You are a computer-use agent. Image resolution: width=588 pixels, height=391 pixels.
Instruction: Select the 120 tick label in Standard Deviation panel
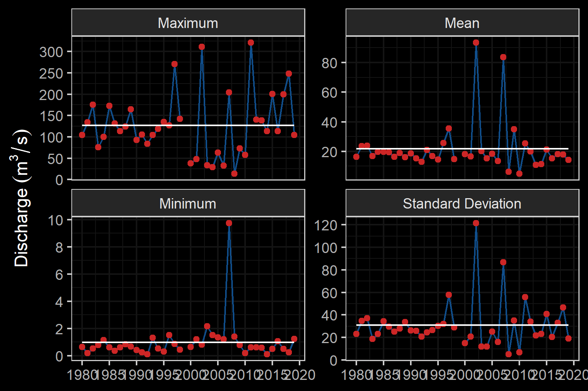click(326, 225)
